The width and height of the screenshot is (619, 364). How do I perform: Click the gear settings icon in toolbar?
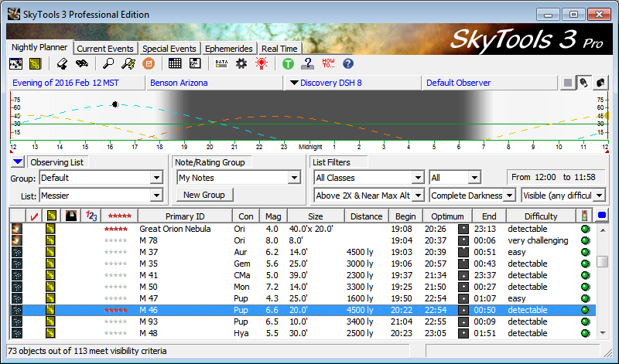(241, 63)
